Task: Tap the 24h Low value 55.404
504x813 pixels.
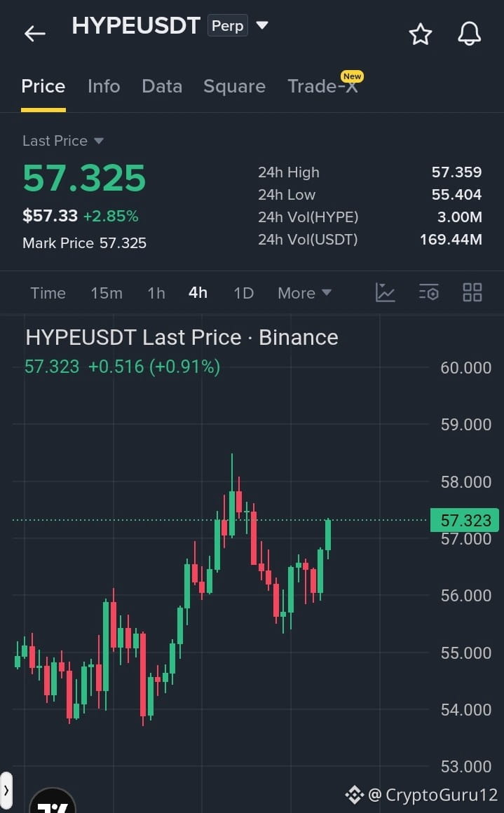Action: (x=457, y=194)
